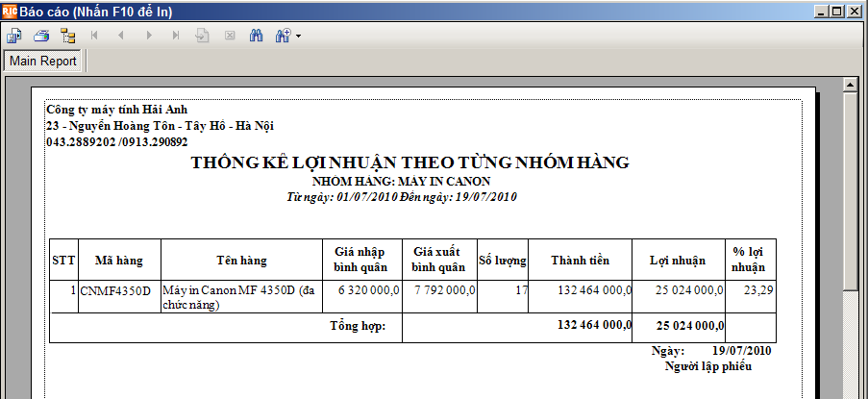
Task: Click the Export Report toolbar icon
Action: tap(13, 36)
